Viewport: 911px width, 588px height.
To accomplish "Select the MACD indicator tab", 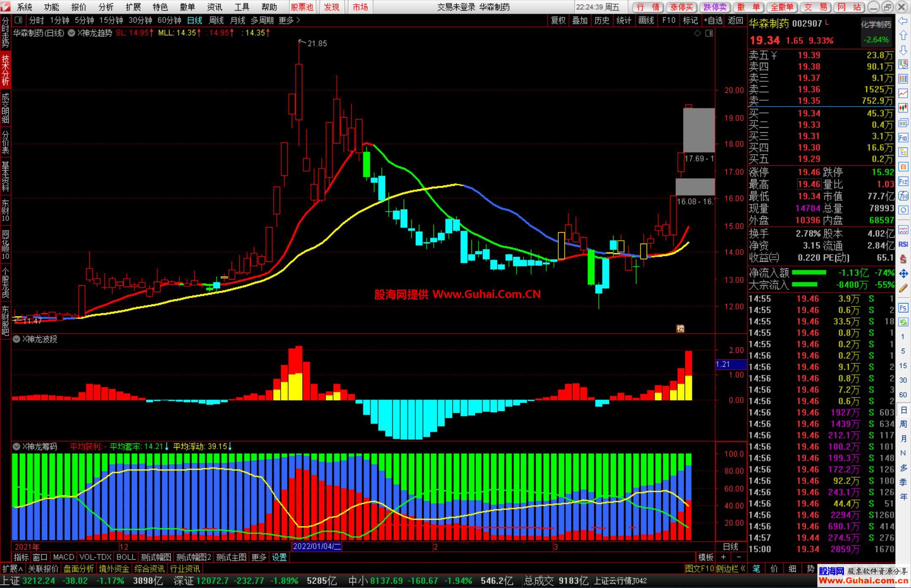I will coord(63,557).
